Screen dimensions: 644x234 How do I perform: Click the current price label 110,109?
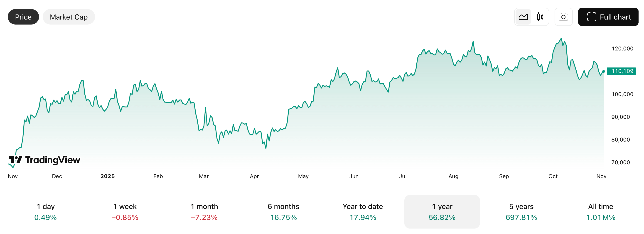tap(622, 71)
